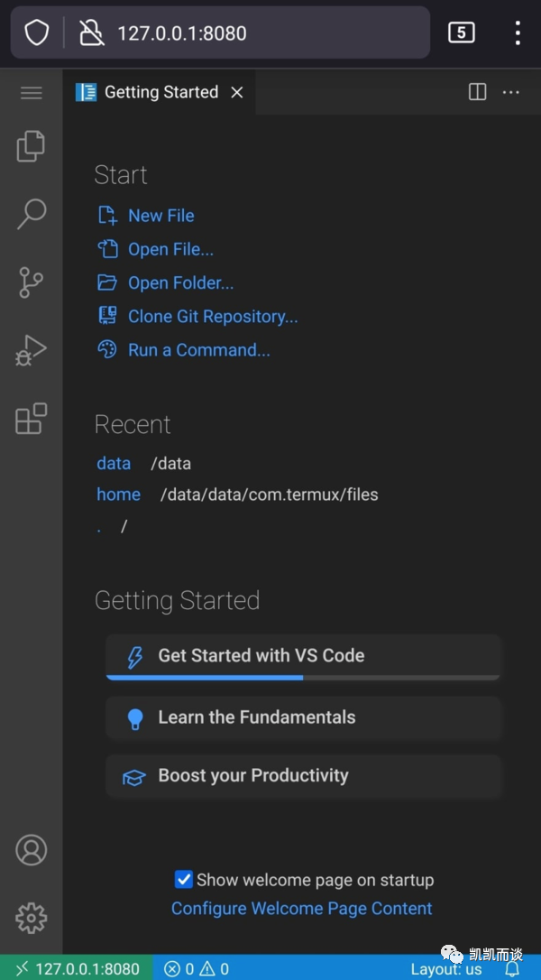Open the recent data folder
Image resolution: width=541 pixels, height=980 pixels.
(114, 464)
